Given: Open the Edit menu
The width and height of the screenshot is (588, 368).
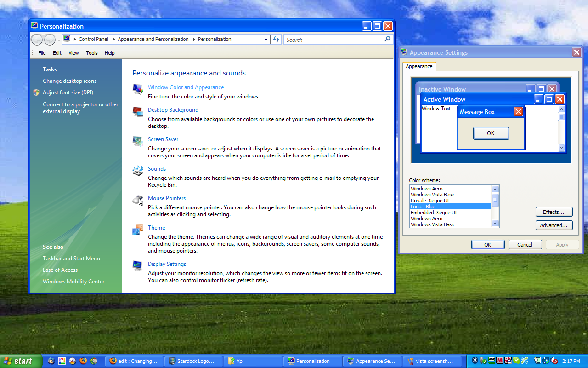Looking at the screenshot, I should click(x=57, y=53).
